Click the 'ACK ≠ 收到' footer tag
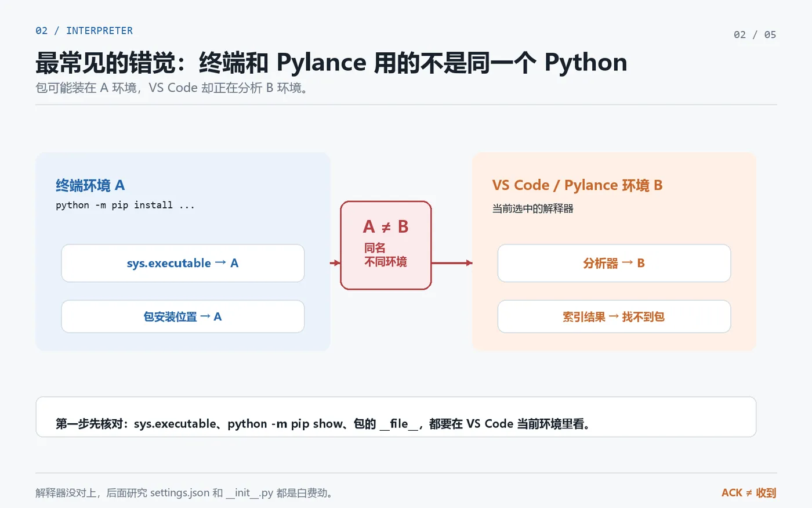Screen dimensions: 812x508 (x=749, y=493)
